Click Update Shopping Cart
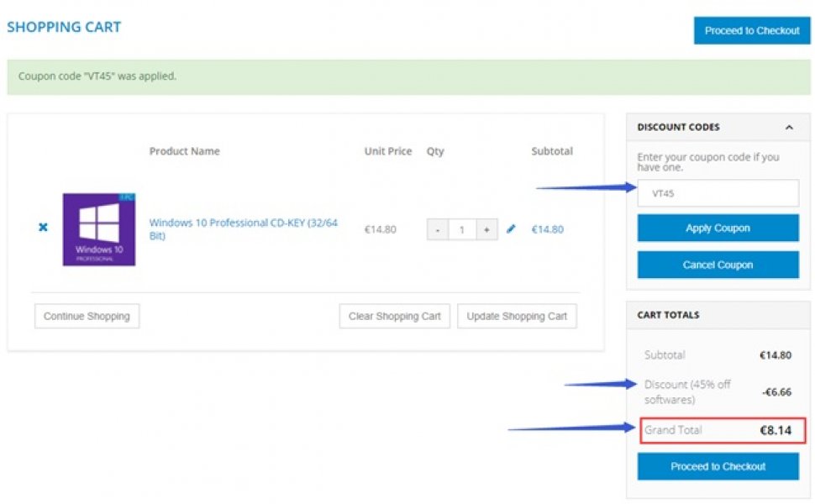Image resolution: width=815 pixels, height=504 pixels. click(517, 316)
